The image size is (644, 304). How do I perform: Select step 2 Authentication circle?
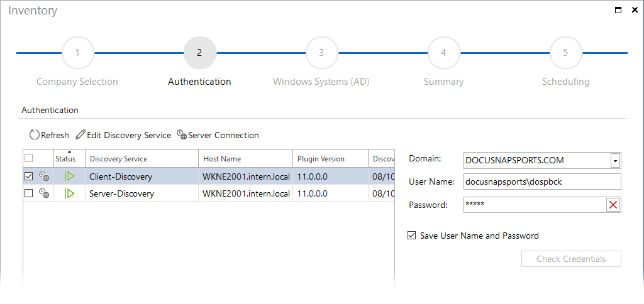pyautogui.click(x=199, y=53)
